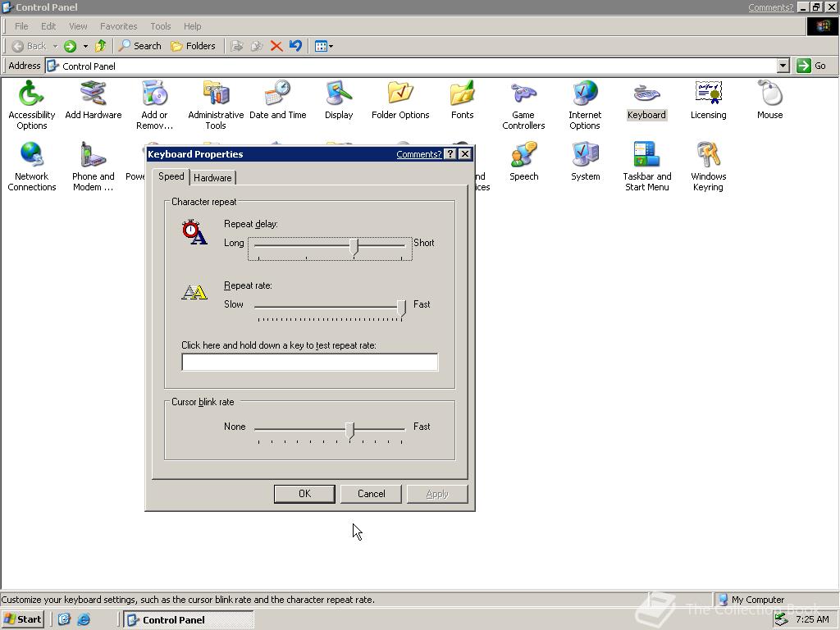Click the dialog's question mark help button
Image resolution: width=840 pixels, height=630 pixels.
(450, 154)
